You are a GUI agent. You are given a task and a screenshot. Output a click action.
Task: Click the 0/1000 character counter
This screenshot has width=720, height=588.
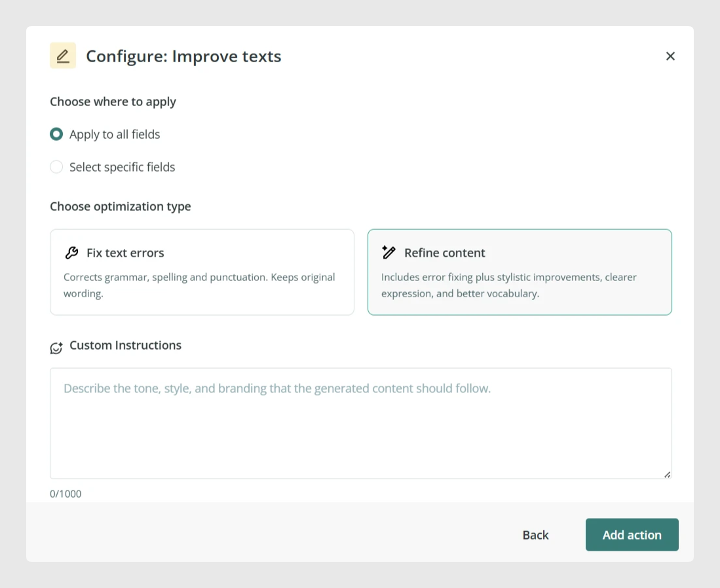tap(66, 494)
